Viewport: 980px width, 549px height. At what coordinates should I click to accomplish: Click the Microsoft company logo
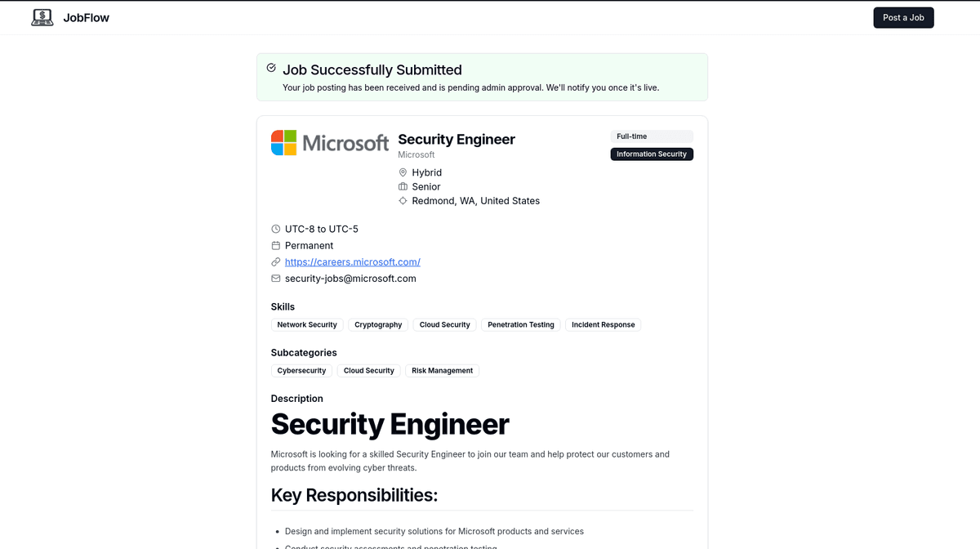(x=330, y=143)
